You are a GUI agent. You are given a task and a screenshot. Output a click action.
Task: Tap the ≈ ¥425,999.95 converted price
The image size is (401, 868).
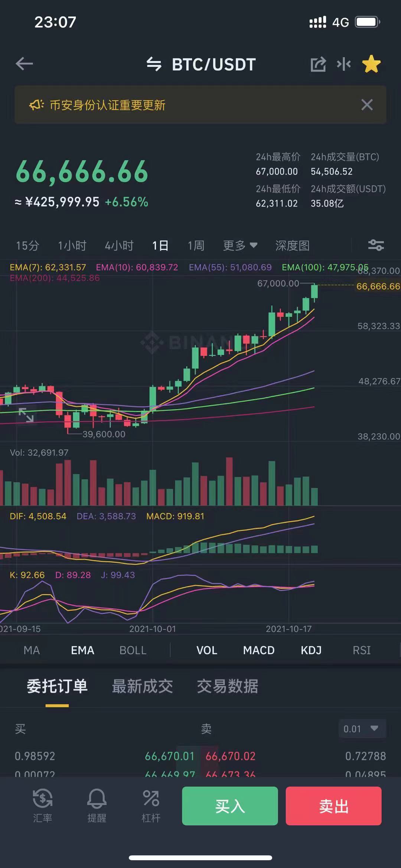click(57, 202)
